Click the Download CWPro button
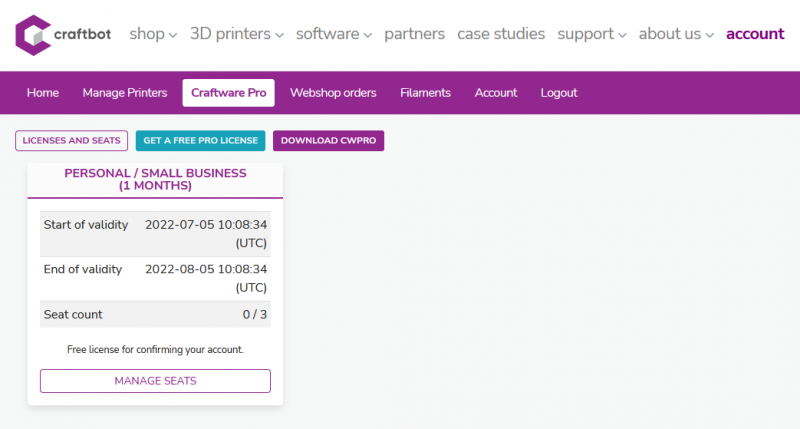The image size is (800, 429). (x=328, y=141)
